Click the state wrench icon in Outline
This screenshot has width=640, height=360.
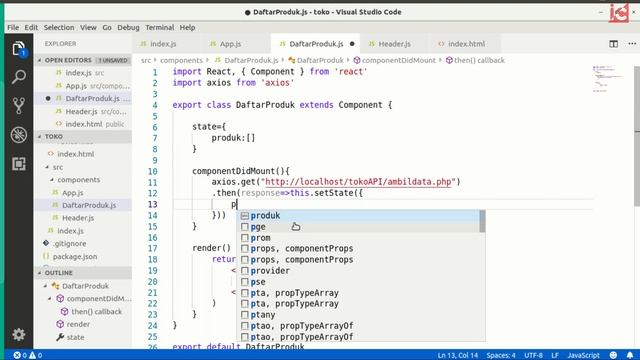(60, 337)
